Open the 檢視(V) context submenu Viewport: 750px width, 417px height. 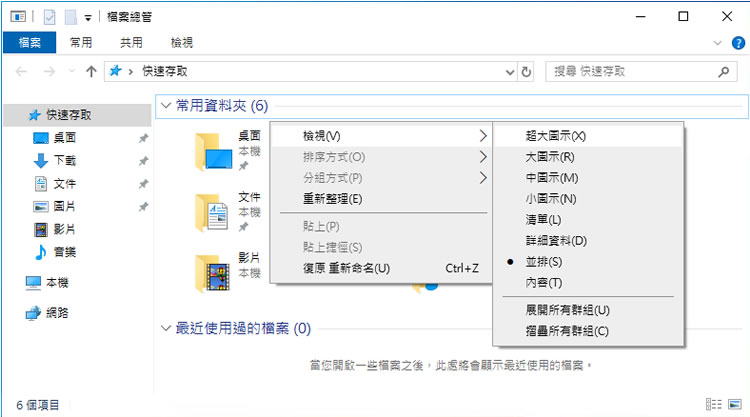[382, 136]
